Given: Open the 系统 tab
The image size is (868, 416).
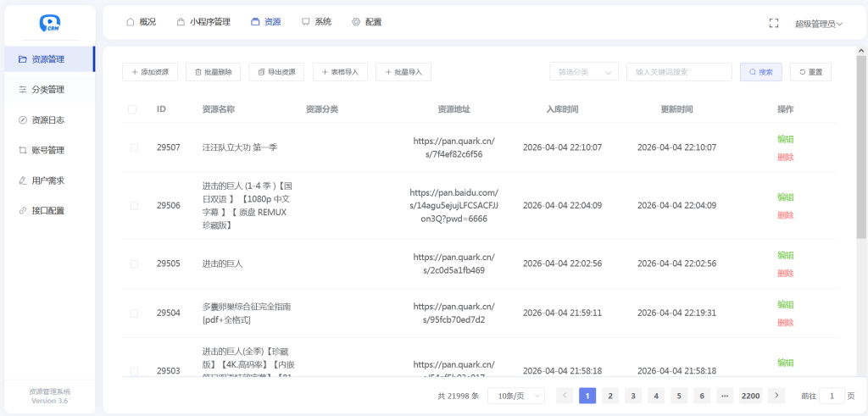Looking at the screenshot, I should click(317, 22).
